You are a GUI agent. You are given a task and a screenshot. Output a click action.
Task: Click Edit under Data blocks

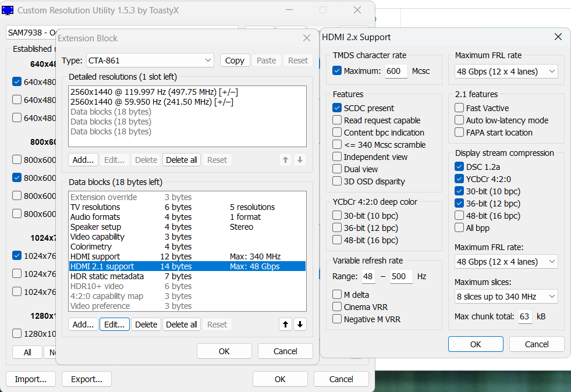tap(114, 325)
